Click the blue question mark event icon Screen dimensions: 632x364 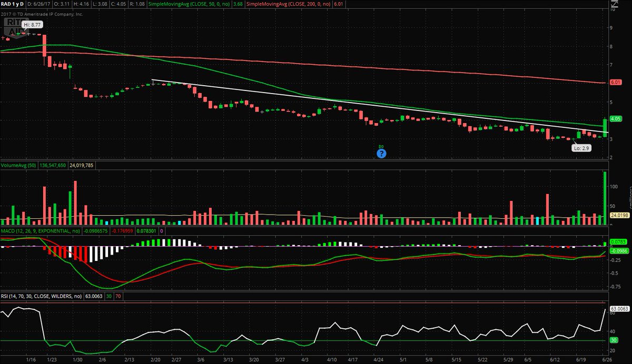(382, 154)
